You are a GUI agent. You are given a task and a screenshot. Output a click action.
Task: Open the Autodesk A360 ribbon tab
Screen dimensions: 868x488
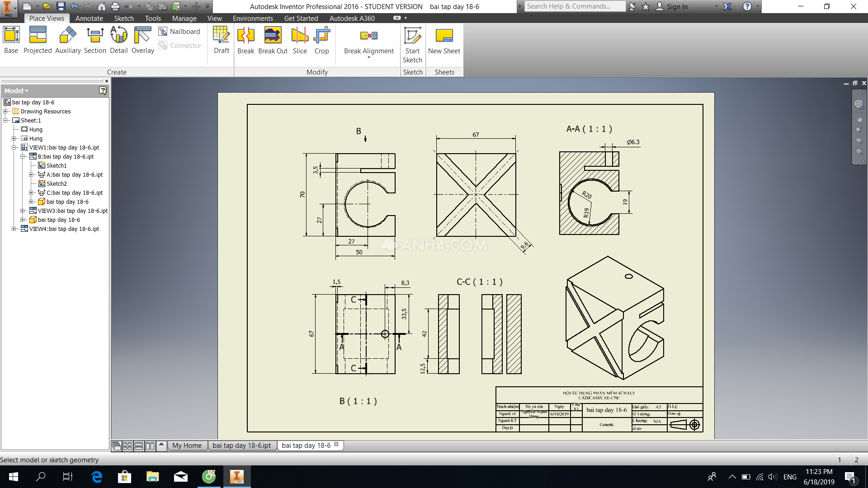(352, 19)
